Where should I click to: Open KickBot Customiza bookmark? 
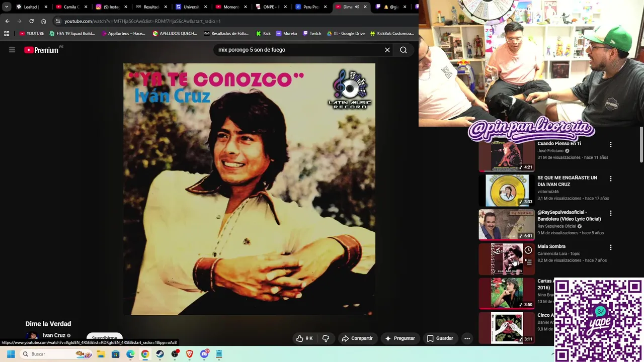392,33
